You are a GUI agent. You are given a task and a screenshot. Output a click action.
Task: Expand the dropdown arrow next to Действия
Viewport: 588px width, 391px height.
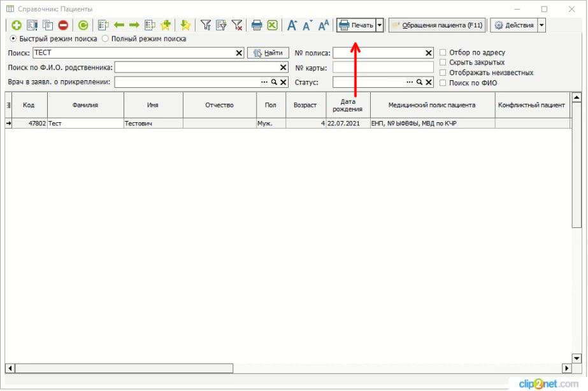541,25
